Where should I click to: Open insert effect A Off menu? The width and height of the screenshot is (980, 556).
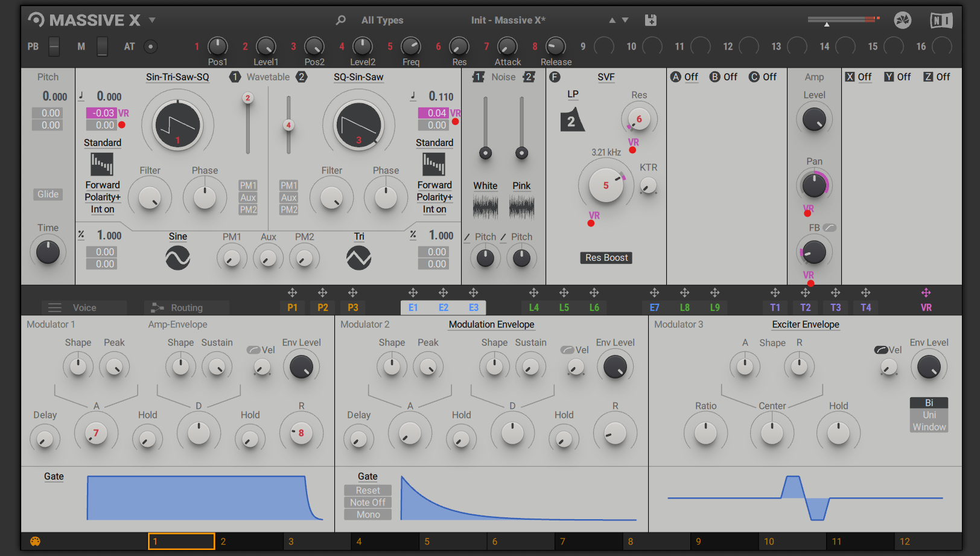pyautogui.click(x=691, y=77)
